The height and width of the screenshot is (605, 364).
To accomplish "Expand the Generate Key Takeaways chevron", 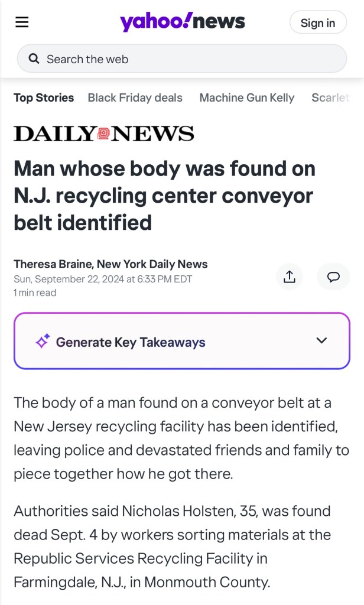I will [x=321, y=340].
